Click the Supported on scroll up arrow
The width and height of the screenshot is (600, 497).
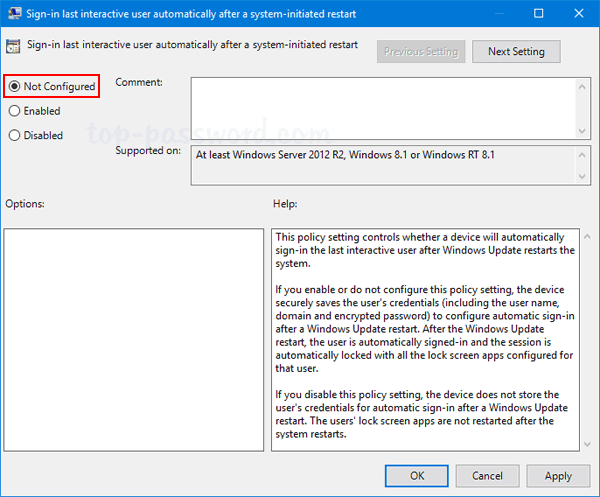pyautogui.click(x=582, y=155)
